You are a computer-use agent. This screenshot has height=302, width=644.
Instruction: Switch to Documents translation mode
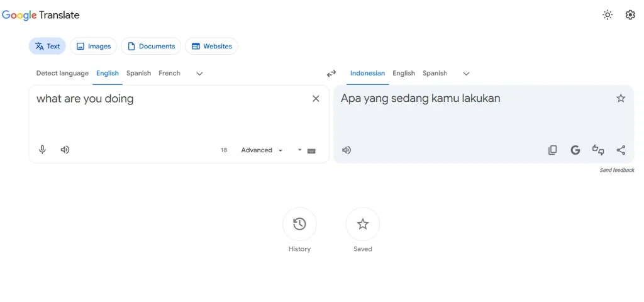(151, 46)
